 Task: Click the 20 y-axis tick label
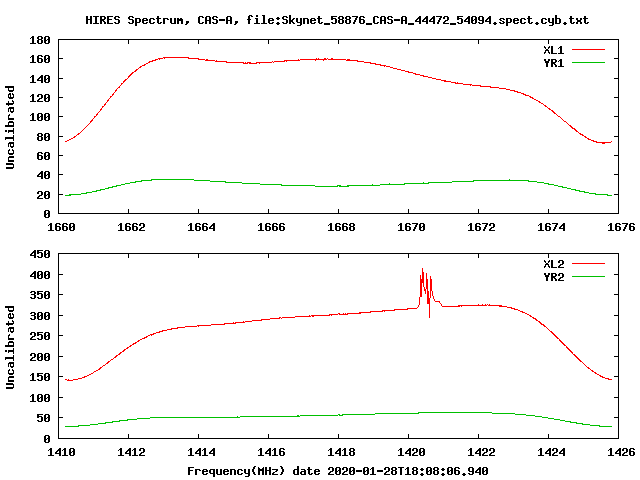tap(43, 195)
